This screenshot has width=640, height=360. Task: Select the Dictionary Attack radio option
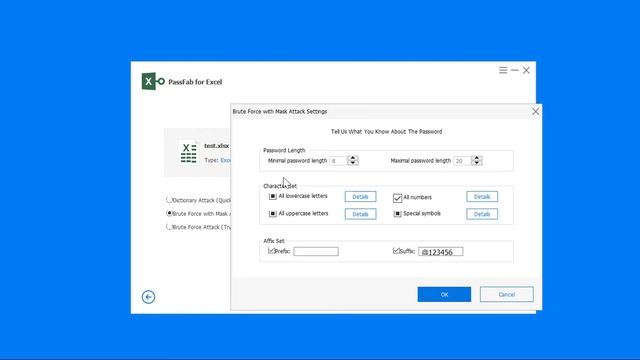coord(169,200)
